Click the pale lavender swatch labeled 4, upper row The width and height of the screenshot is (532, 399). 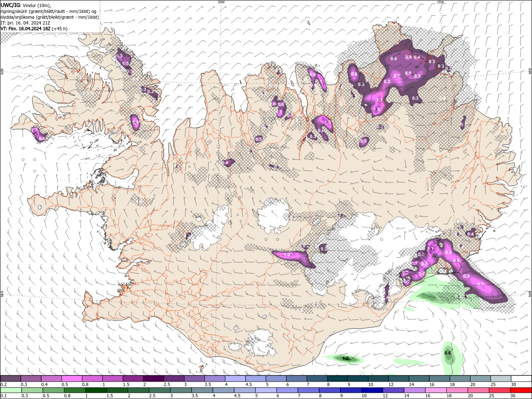235,379
